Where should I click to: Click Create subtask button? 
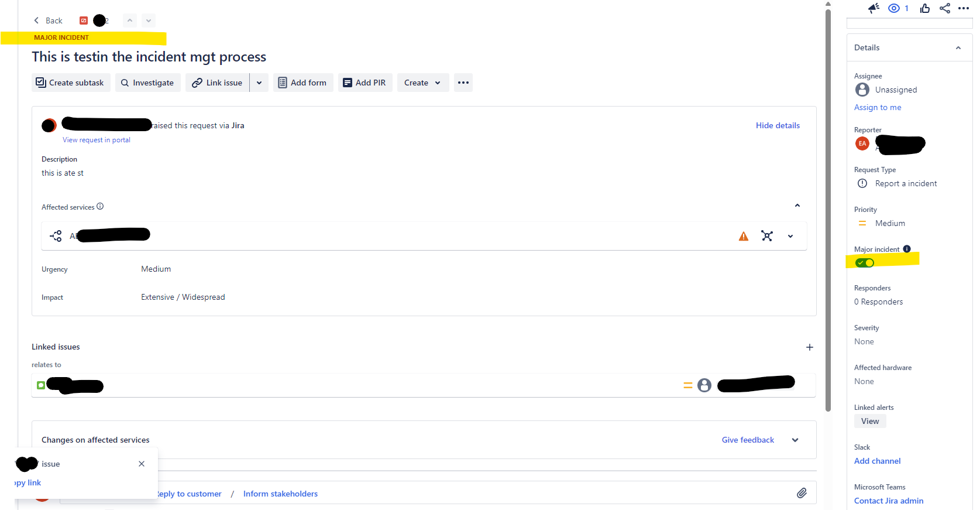(70, 83)
